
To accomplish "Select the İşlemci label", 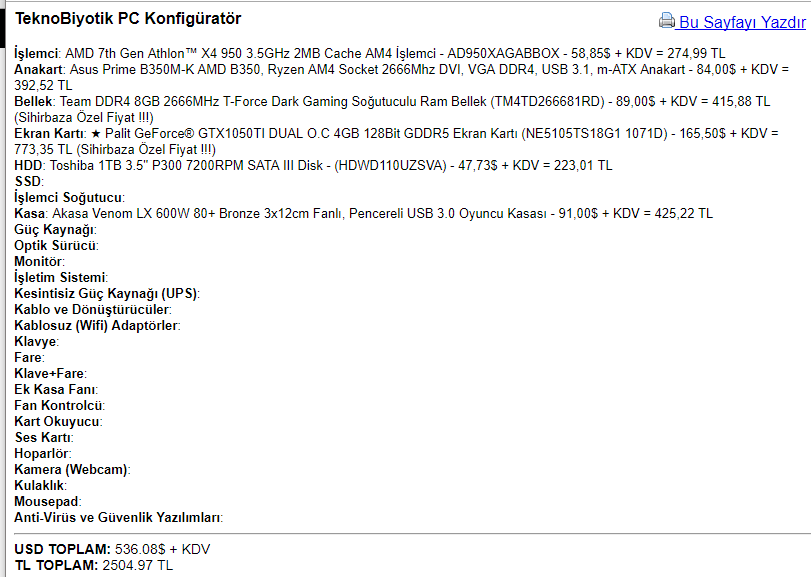I will (x=36, y=53).
